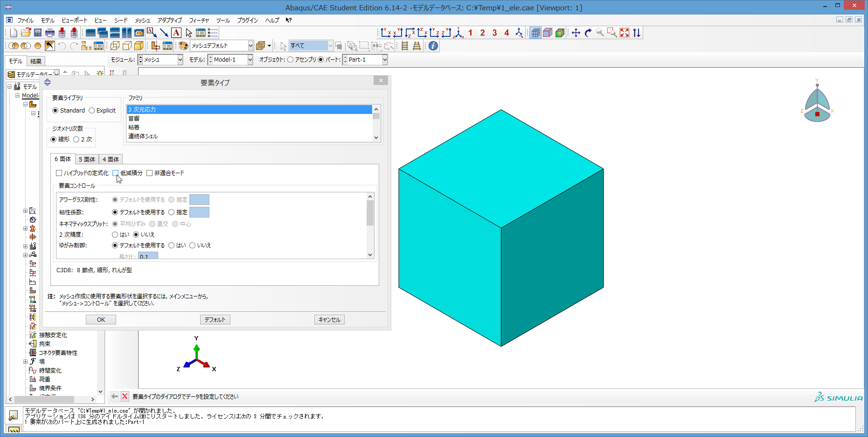Collapse the Model-1 tree node
Image resolution: width=868 pixels, height=437 pixels.
coord(17,95)
